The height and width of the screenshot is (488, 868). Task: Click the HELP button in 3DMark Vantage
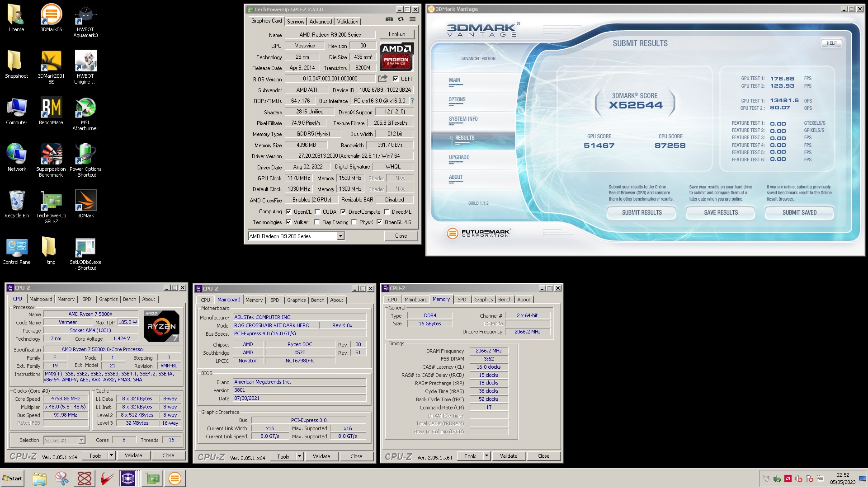[x=831, y=43]
